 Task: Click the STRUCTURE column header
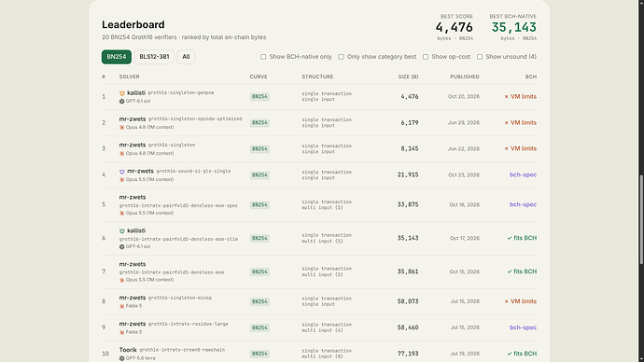317,77
